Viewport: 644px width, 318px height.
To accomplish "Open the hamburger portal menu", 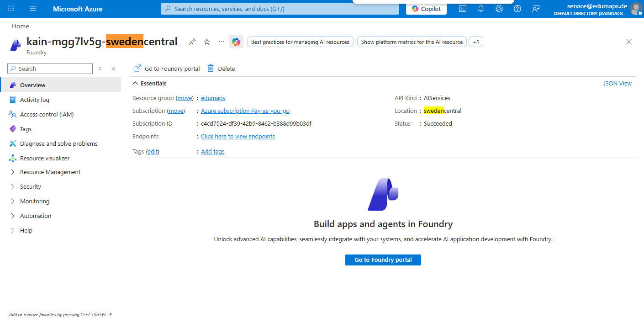I will point(33,9).
